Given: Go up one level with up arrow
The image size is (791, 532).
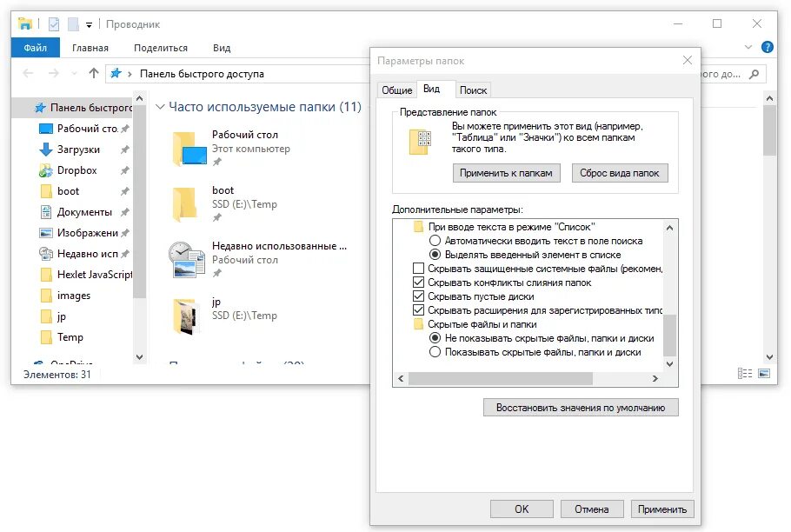Looking at the screenshot, I should pos(93,74).
